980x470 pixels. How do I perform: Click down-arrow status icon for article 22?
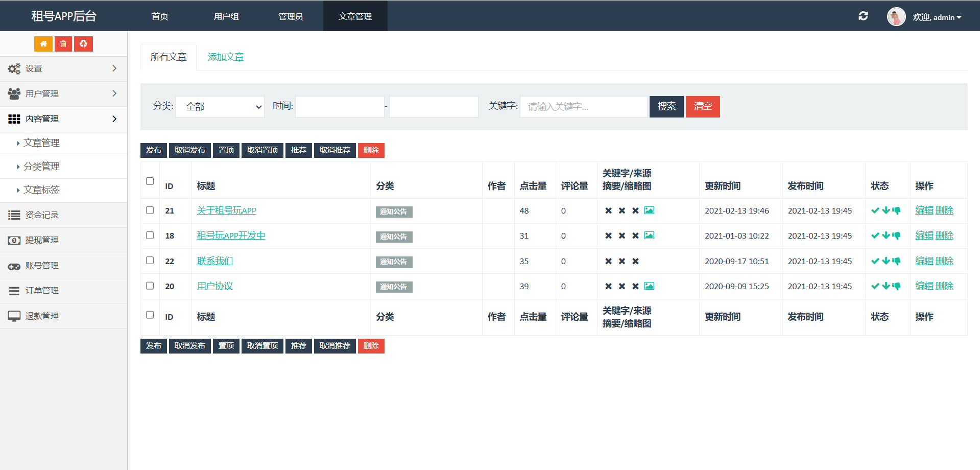pyautogui.click(x=886, y=261)
